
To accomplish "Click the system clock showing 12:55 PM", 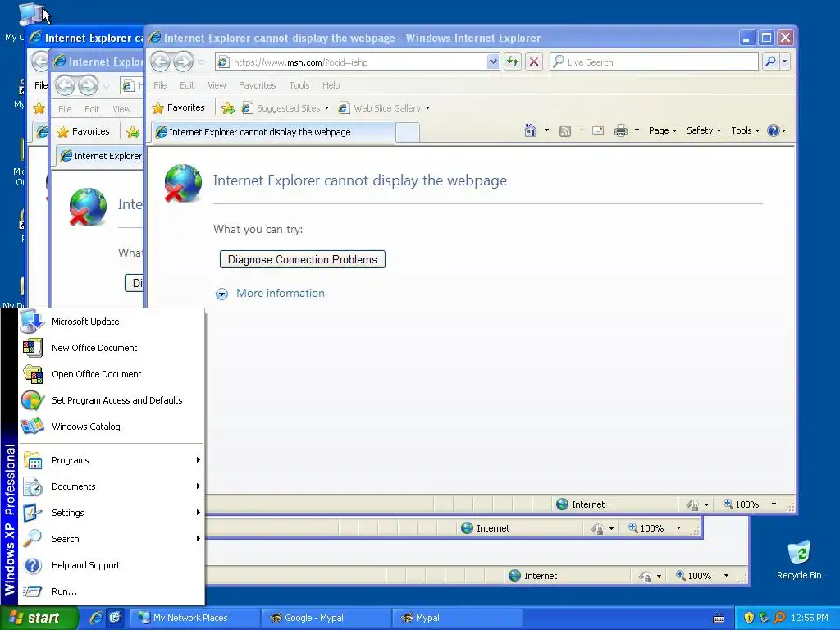I will click(810, 618).
